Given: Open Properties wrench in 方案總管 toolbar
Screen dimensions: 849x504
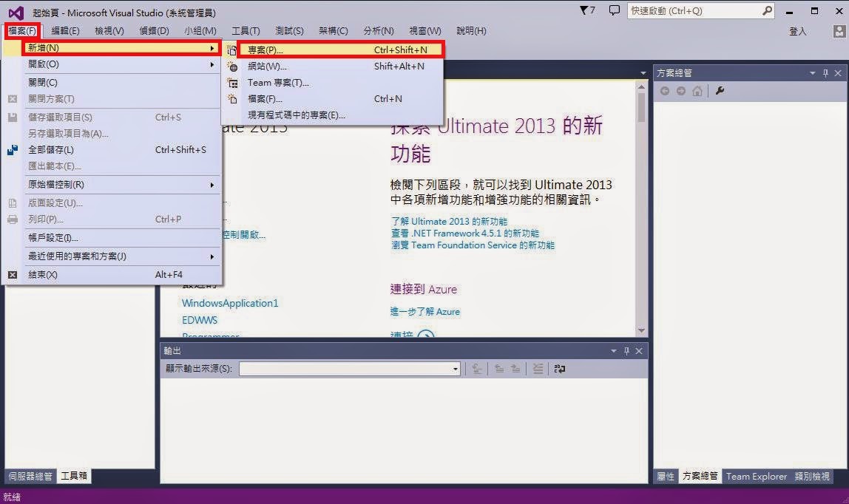Looking at the screenshot, I should click(720, 91).
